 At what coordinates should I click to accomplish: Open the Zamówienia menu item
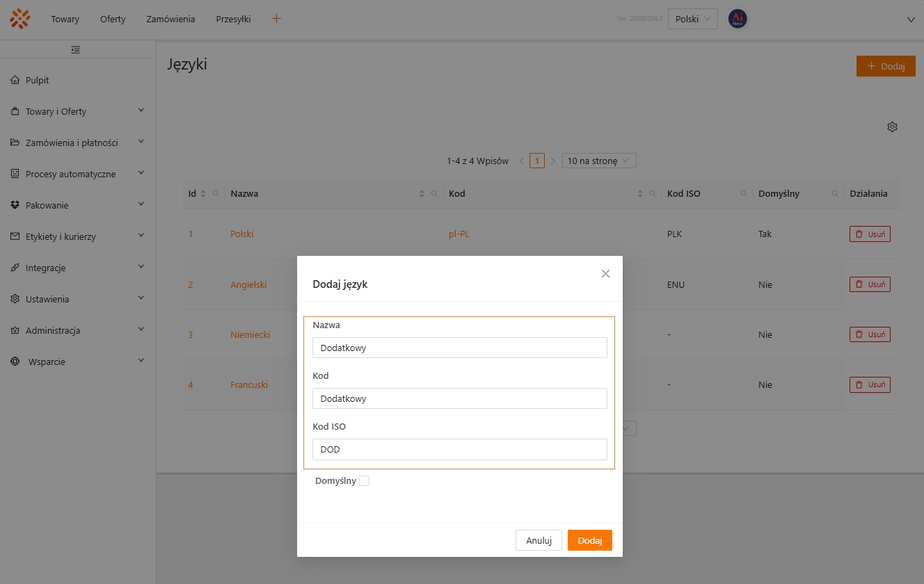170,19
